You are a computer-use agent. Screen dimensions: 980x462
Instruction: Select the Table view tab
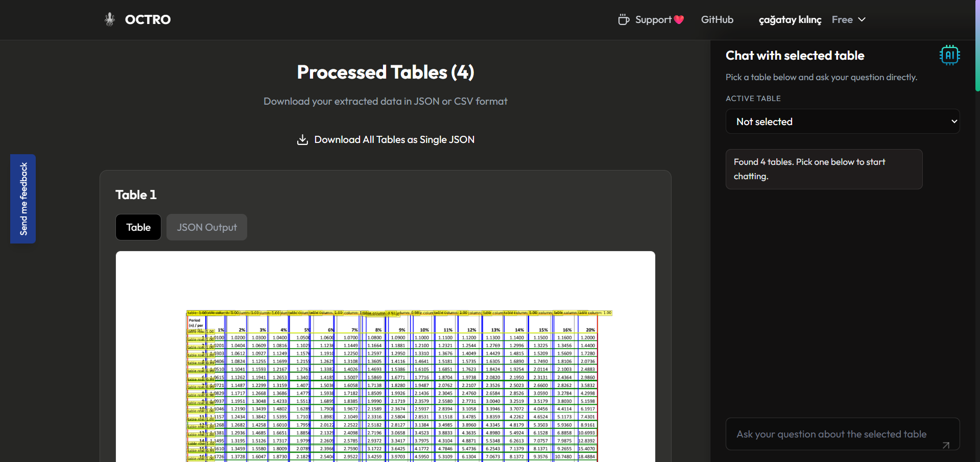(x=138, y=227)
